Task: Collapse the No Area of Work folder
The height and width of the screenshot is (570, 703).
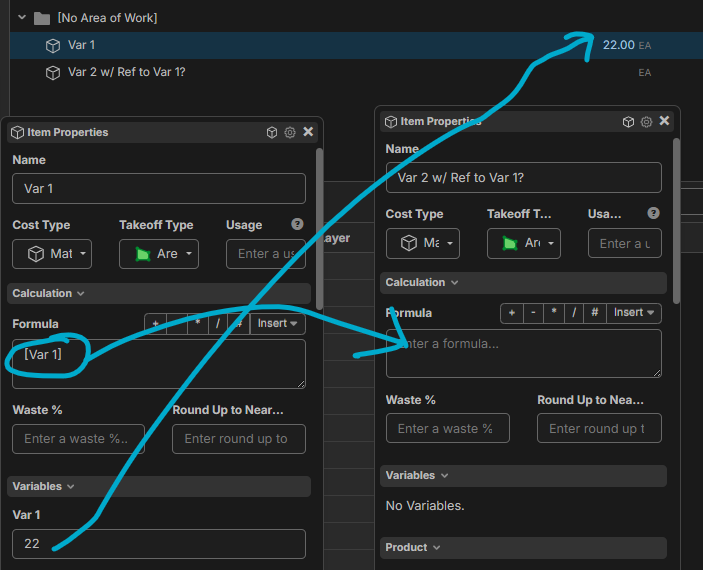Action: click(22, 18)
